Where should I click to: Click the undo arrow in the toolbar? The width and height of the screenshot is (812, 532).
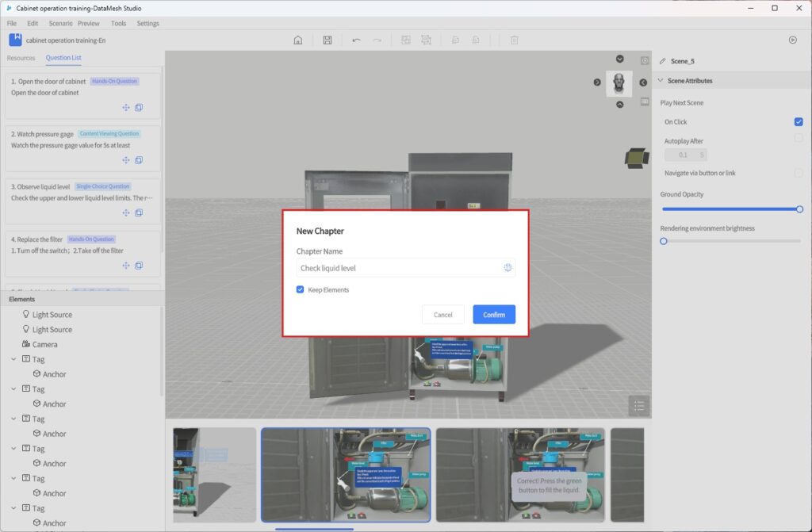click(356, 40)
